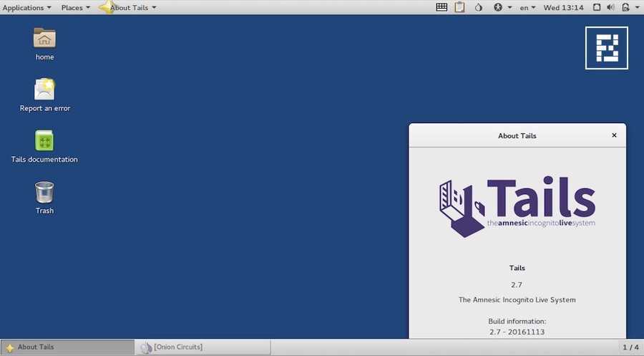
Task: Launch the Report an error desktop icon
Action: (44, 90)
